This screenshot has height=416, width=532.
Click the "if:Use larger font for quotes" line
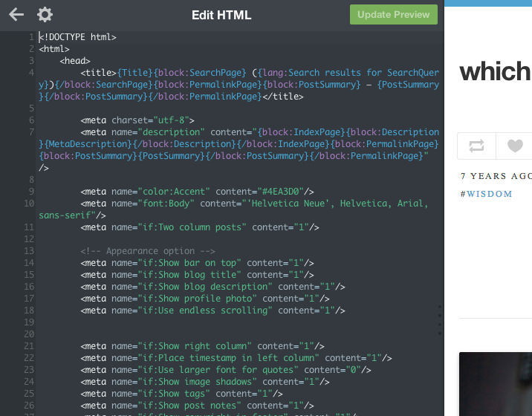coord(226,369)
